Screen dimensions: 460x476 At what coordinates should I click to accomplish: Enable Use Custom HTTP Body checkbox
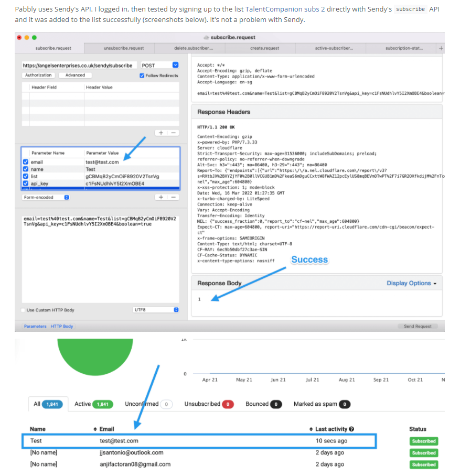23,310
